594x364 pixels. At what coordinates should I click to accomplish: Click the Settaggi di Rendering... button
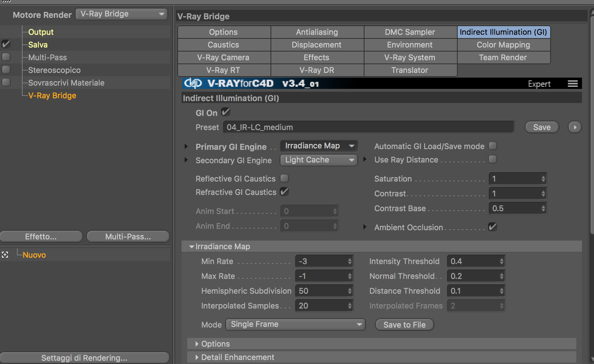click(84, 358)
